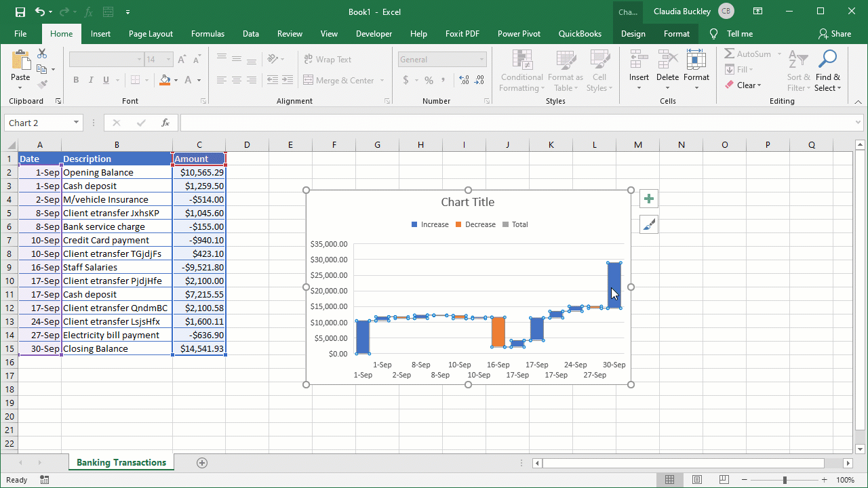Toggle italic formatting
Screen dimensions: 868x488
pos(90,79)
